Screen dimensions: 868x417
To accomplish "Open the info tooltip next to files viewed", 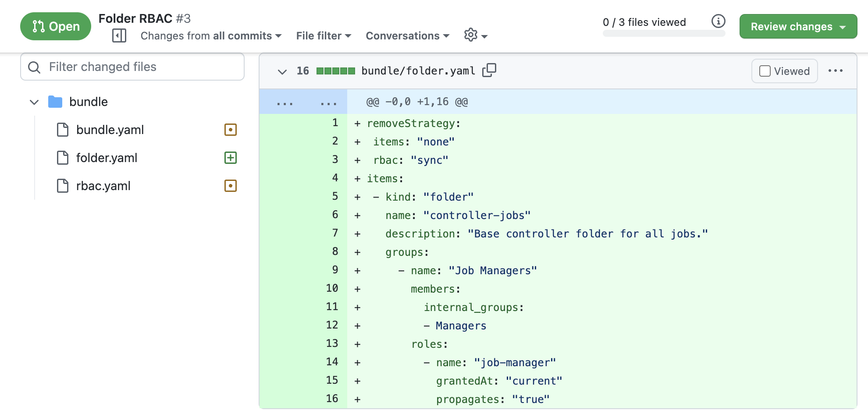I will (718, 21).
